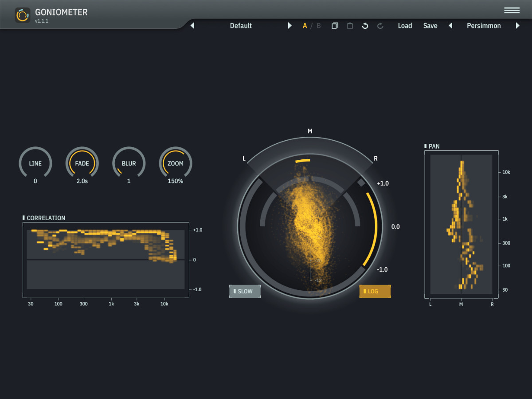The width and height of the screenshot is (532, 399).
Task: Toggle the PAN panel header
Action: point(432,146)
